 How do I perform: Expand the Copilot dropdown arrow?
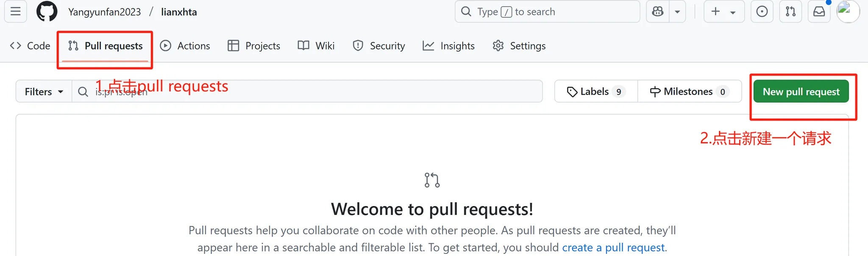(x=677, y=11)
